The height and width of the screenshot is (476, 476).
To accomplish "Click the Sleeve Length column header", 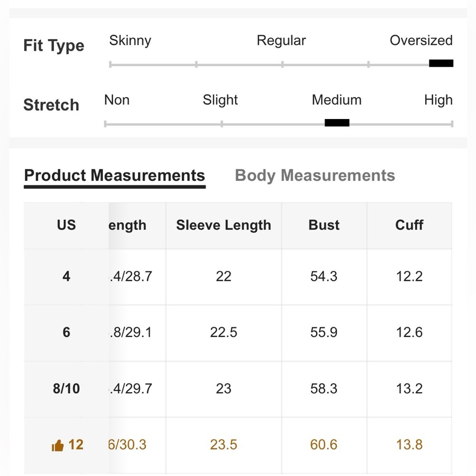I will pyautogui.click(x=223, y=225).
